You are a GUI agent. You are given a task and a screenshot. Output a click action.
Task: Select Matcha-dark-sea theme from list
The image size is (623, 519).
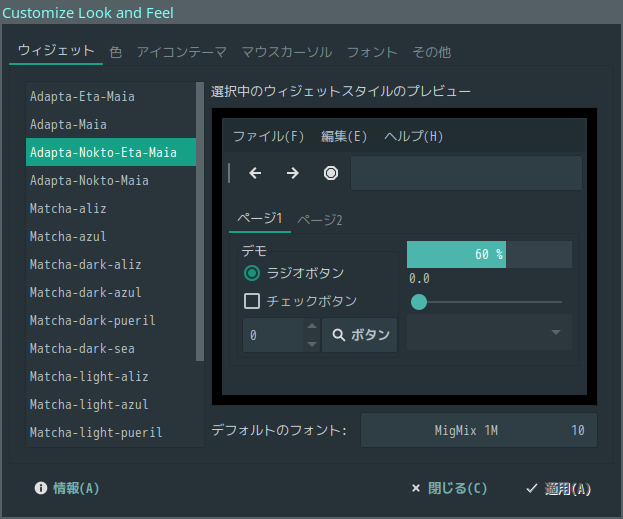tap(82, 349)
